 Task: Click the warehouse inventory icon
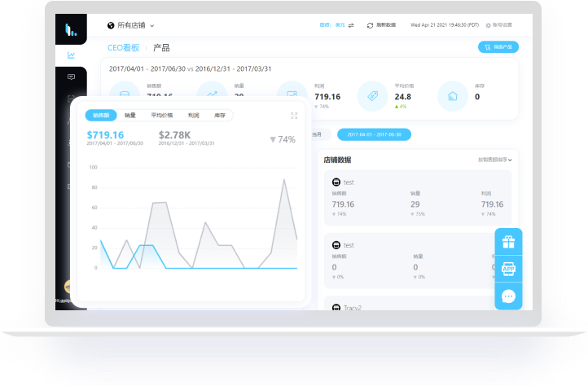pyautogui.click(x=453, y=96)
